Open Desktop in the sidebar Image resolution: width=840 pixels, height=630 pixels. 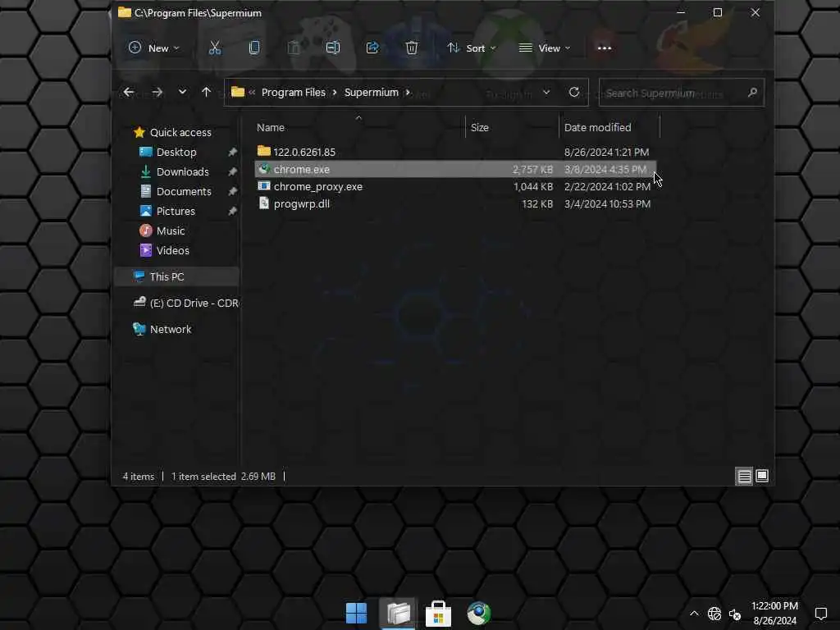click(176, 152)
